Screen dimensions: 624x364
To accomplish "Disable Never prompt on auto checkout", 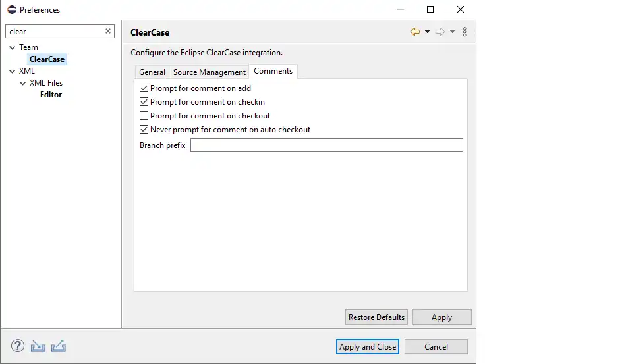I will coord(144,130).
